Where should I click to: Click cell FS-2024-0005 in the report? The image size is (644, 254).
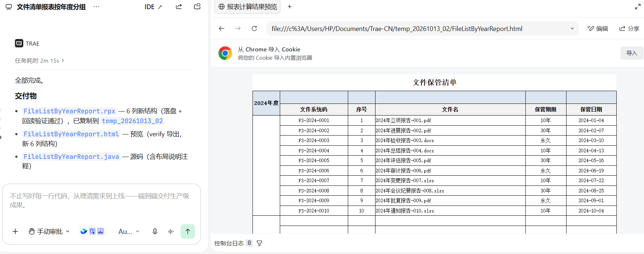click(314, 160)
